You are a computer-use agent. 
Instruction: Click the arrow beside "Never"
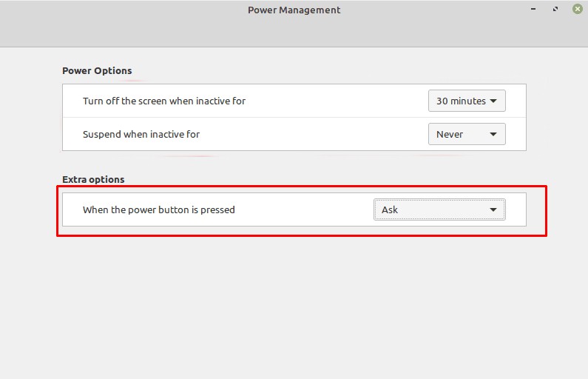pyautogui.click(x=493, y=135)
